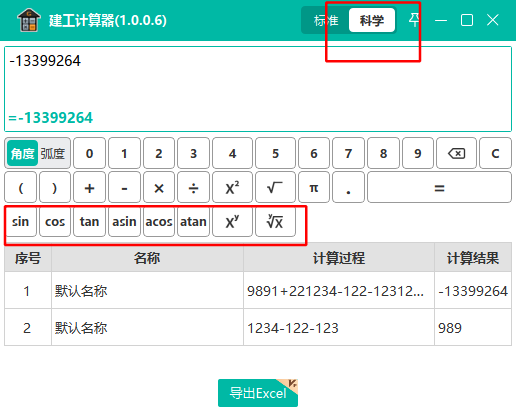Click the x to power y button
The image size is (516, 416).
click(232, 221)
